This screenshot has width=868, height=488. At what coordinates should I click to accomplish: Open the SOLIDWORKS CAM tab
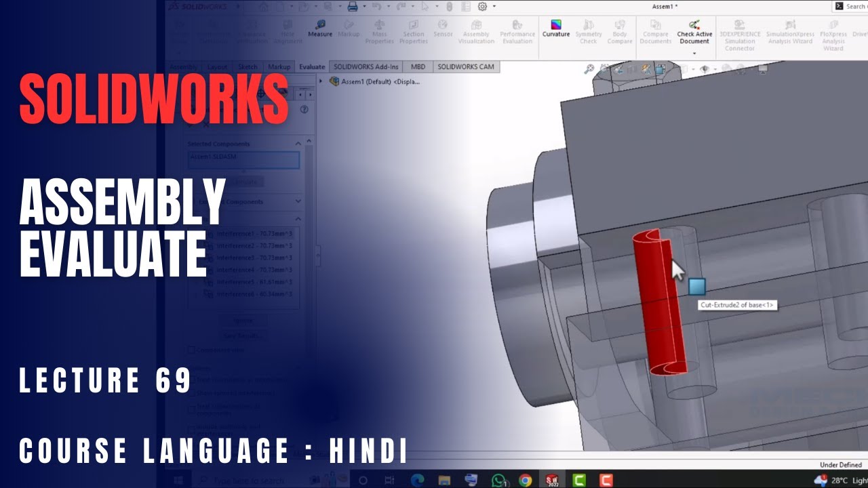click(466, 66)
